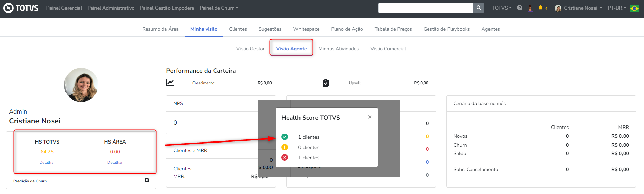Click the Brazil flag icon
Image resolution: width=644 pixels, height=194 pixels.
pyautogui.click(x=634, y=8)
